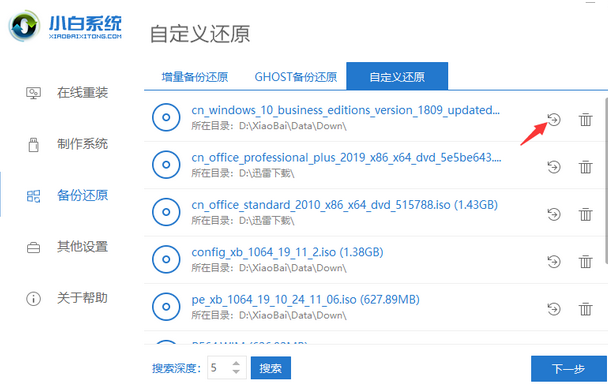Viewport: 608px width, 384px height.
Task: Click disc icon of pe_xb_1064 ISO
Action: 166,307
